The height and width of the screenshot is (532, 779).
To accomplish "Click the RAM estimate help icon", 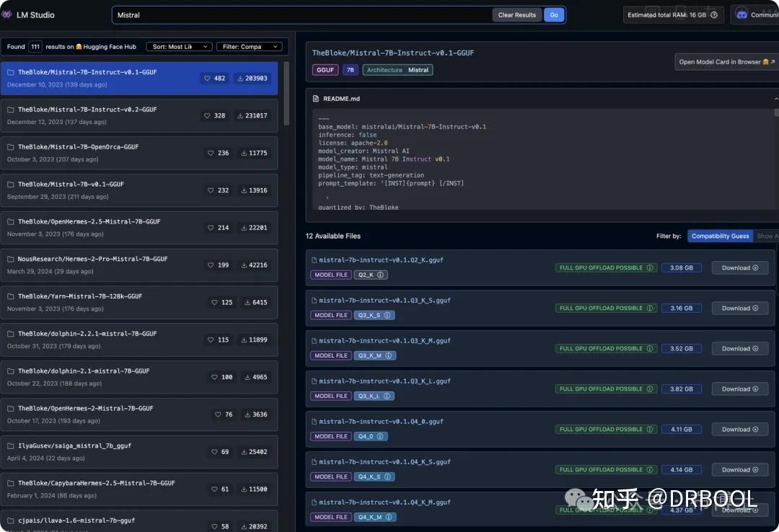I will (x=713, y=14).
